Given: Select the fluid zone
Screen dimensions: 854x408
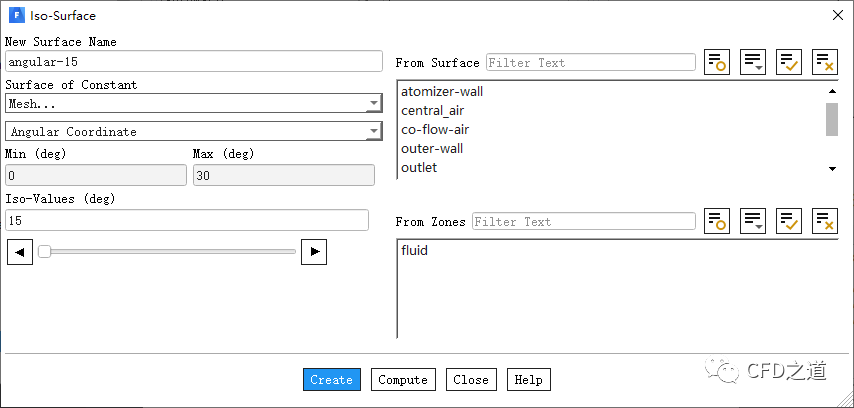Looking at the screenshot, I should (x=415, y=250).
